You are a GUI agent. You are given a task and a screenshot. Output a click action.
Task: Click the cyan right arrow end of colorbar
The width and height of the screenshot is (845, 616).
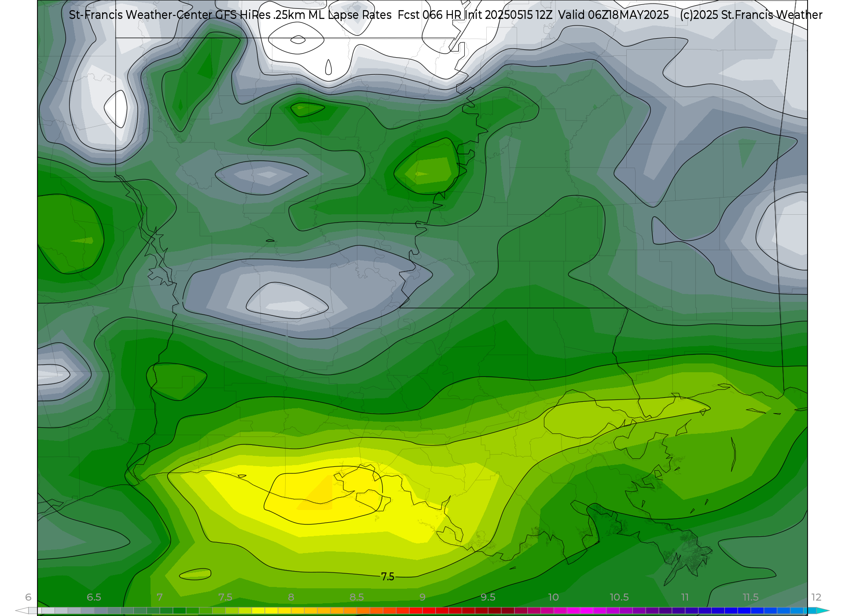point(822,611)
